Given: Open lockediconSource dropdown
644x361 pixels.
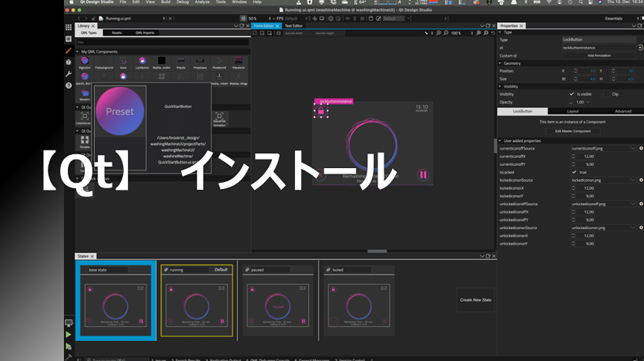Looking at the screenshot, I should 632,180.
